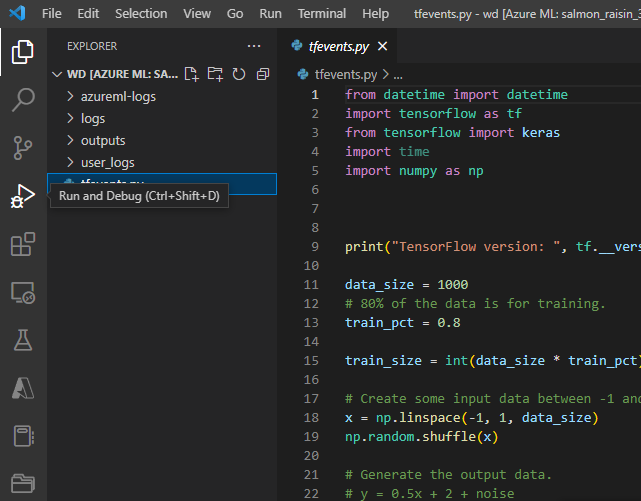Expand the user_logs folder
The image size is (641, 501).
coord(107,162)
